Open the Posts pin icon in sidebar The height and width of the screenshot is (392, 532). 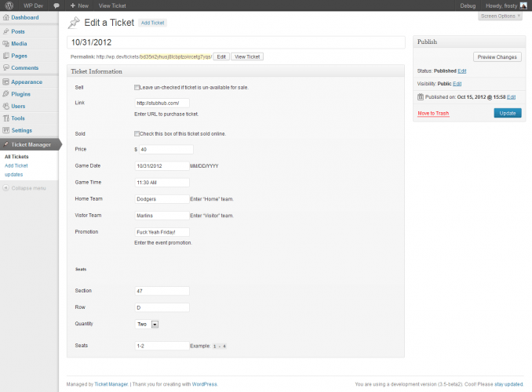pos(6,31)
